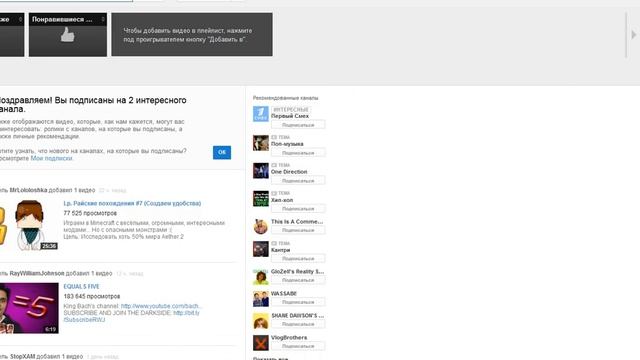The width and height of the screenshot is (640, 360).
Task: Open This Is A Comme... name link
Action: coord(297,222)
